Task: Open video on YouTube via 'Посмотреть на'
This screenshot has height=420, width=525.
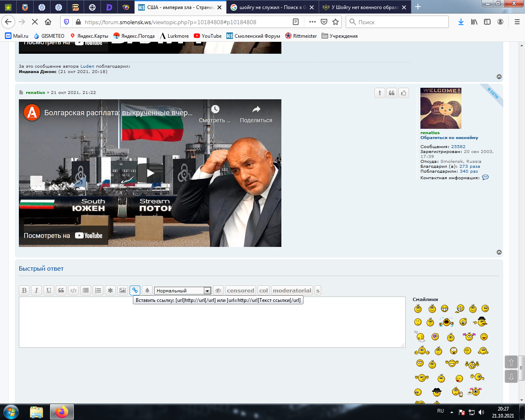Action: coord(64,235)
